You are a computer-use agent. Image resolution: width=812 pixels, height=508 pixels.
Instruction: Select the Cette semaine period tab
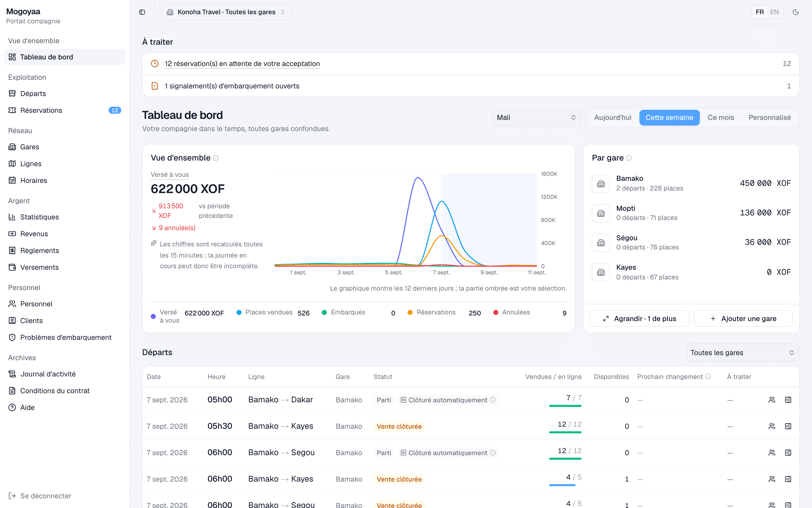coord(669,117)
